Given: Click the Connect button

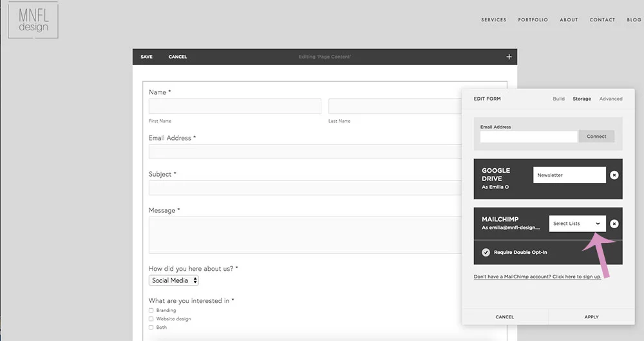Looking at the screenshot, I should 596,137.
